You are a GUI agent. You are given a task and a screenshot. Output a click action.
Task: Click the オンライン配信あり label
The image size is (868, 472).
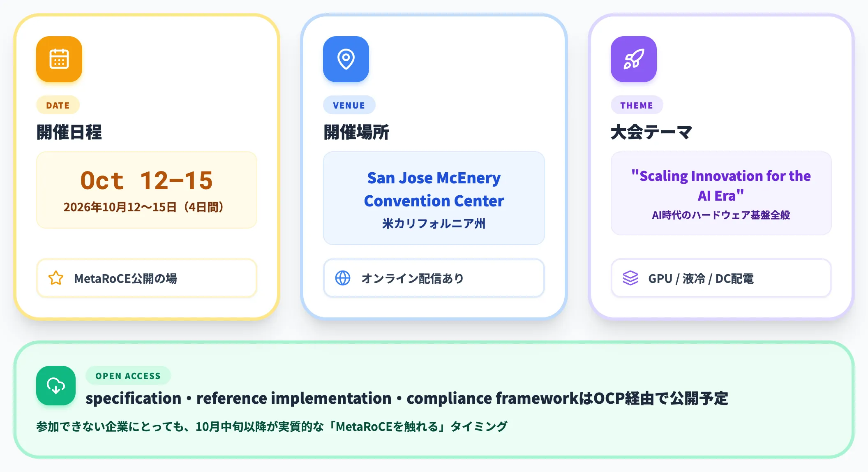[x=413, y=278]
